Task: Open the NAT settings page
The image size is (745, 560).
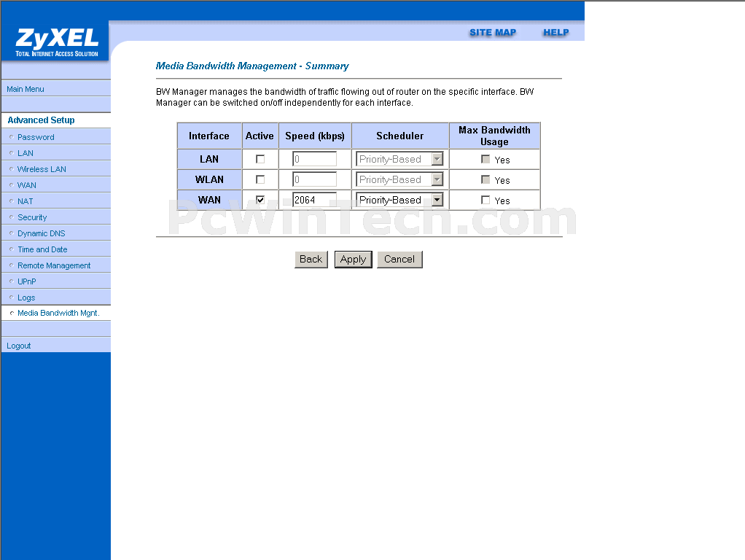Action: point(26,201)
